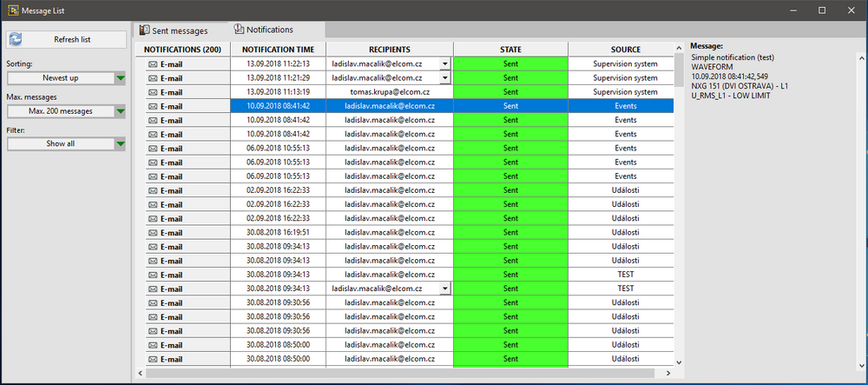This screenshot has width=868, height=385.
Task: Click the RECIPIENTS column header
Action: 390,50
